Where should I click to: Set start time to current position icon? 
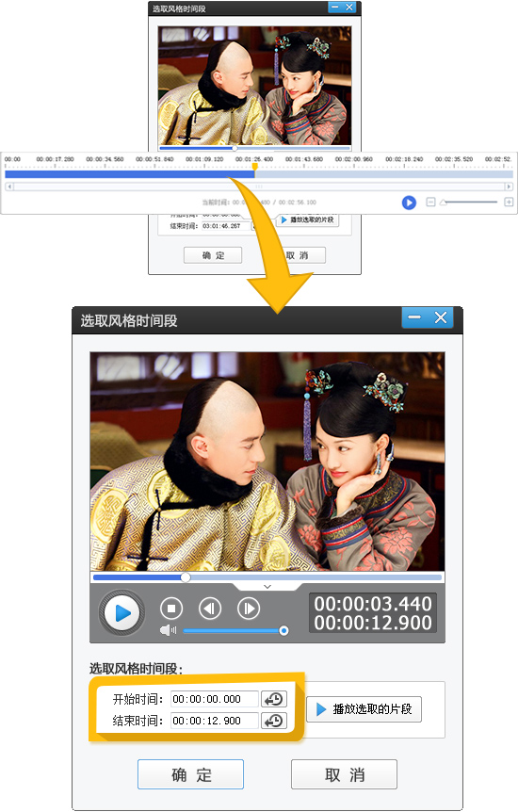pos(273,699)
